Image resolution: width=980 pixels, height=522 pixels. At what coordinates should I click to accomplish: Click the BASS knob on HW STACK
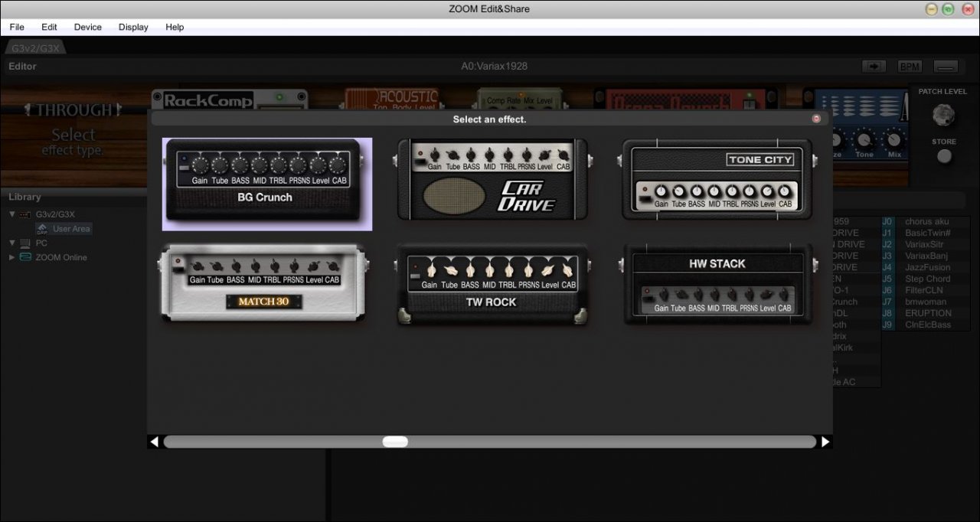point(697,295)
